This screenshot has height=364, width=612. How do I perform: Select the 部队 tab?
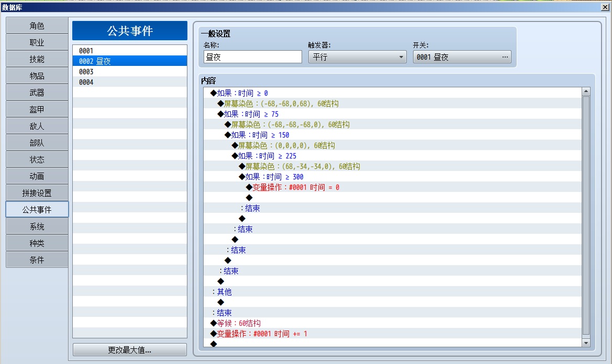37,143
